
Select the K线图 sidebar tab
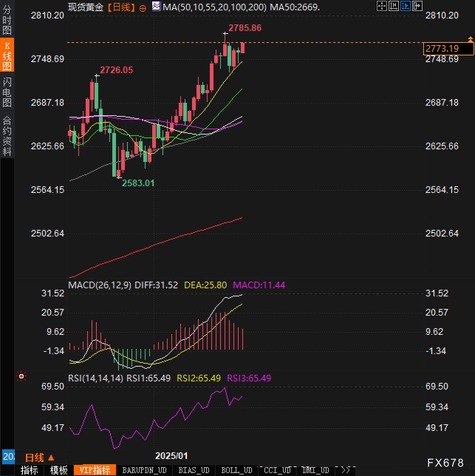[7, 56]
